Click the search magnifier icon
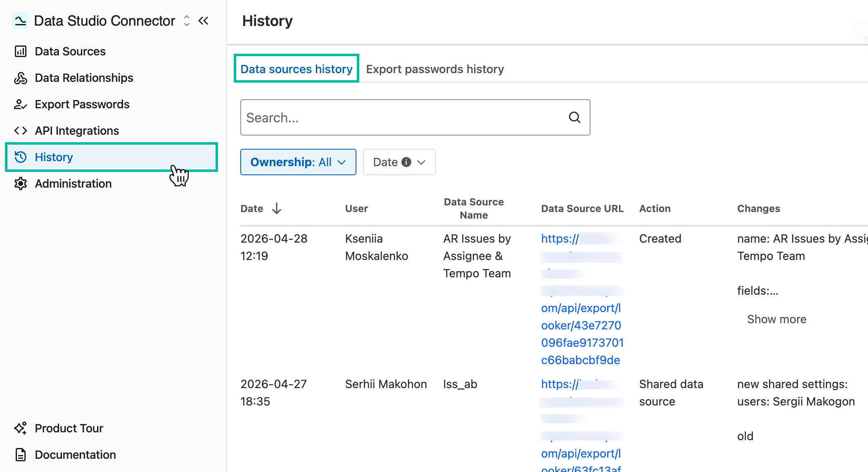The image size is (868, 472). coord(574,117)
